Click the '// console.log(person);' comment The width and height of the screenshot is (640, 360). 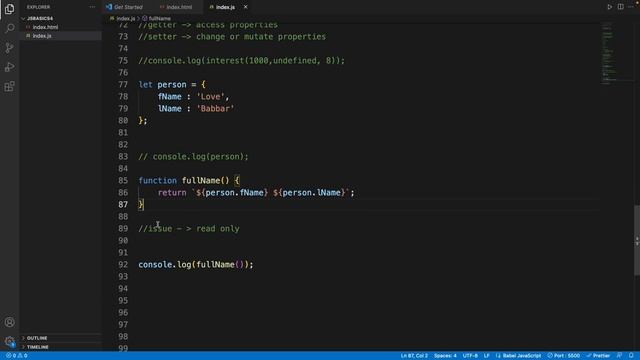tap(193, 157)
